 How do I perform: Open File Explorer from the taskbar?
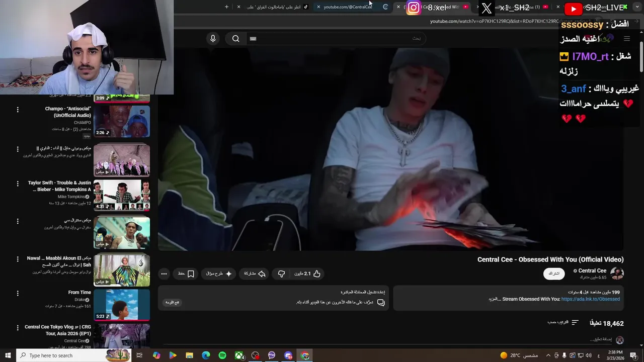pyautogui.click(x=189, y=355)
